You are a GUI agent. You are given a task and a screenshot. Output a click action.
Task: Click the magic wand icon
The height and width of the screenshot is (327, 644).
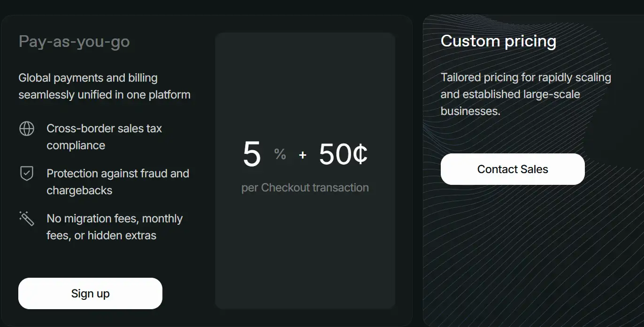point(27,219)
